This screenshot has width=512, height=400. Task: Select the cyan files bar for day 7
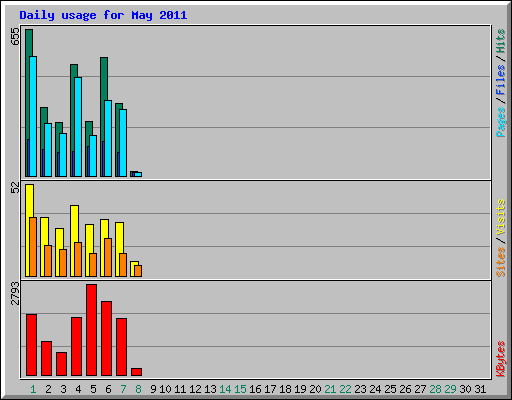123,143
